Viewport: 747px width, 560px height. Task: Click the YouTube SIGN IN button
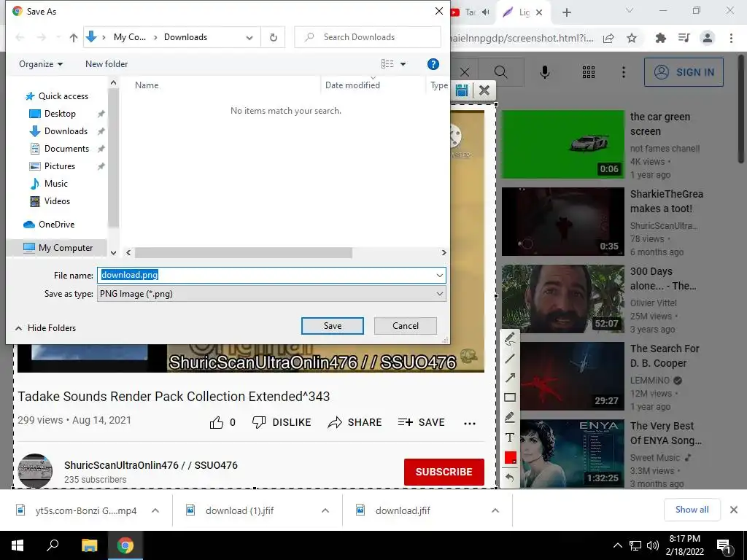[684, 72]
